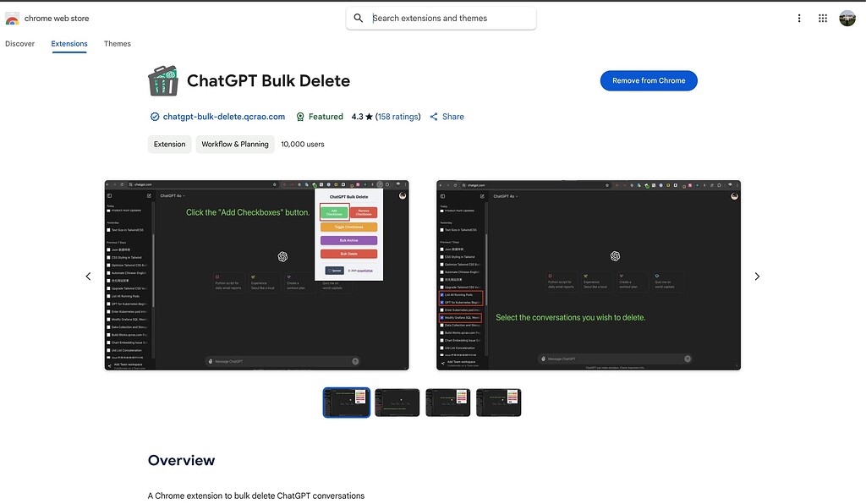Select the second screenshot thumbnail
Image resolution: width=866 pixels, height=504 pixels.
coord(397,402)
